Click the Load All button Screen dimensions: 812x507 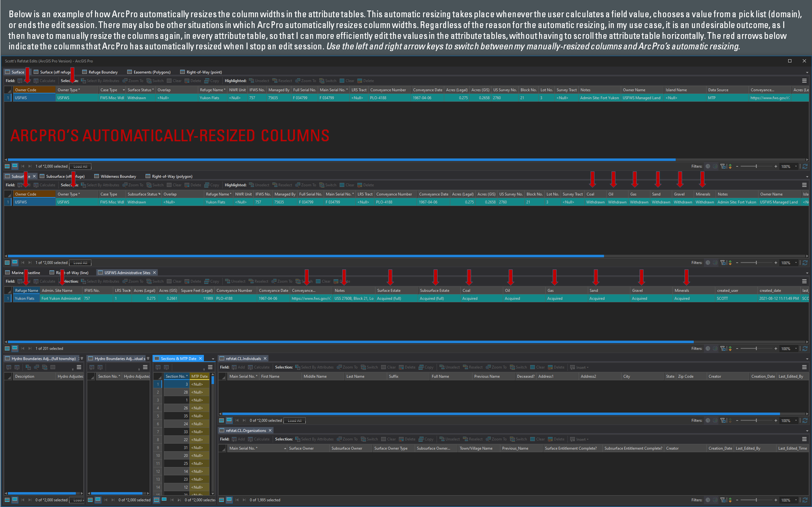[80, 166]
